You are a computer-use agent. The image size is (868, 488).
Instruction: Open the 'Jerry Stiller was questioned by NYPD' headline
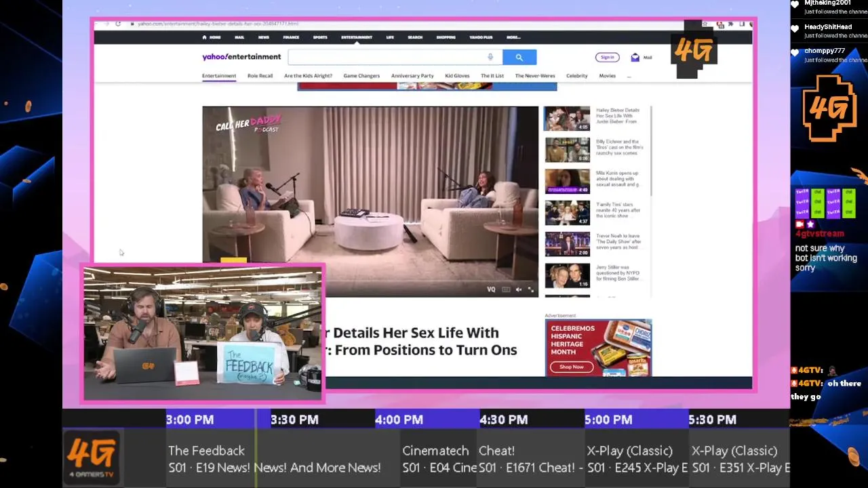(618, 272)
